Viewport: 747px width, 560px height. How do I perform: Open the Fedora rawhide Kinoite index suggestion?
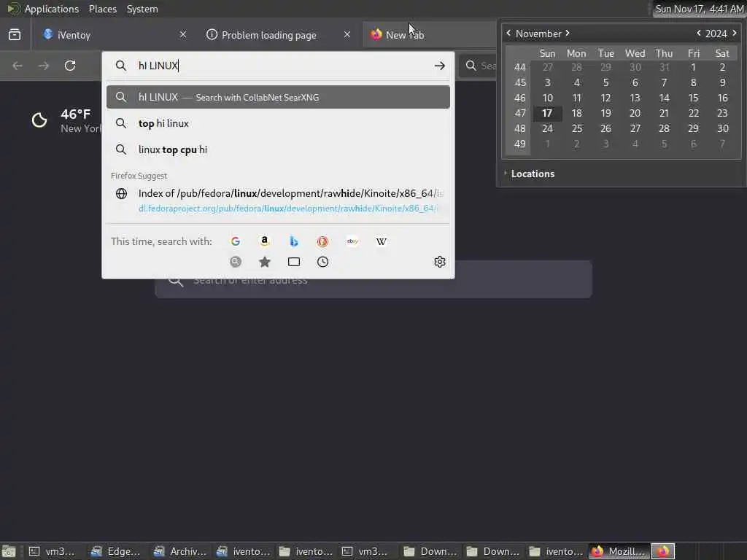278,201
